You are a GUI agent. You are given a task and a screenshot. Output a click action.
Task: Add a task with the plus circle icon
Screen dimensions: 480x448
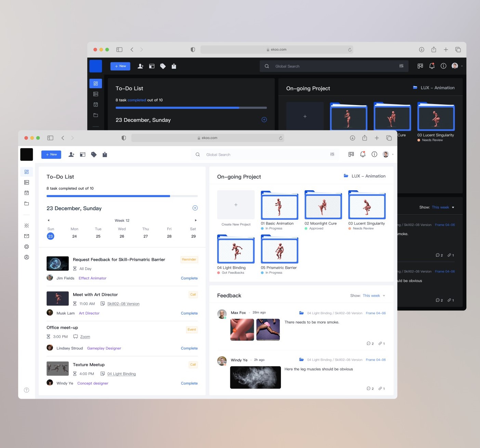[195, 208]
